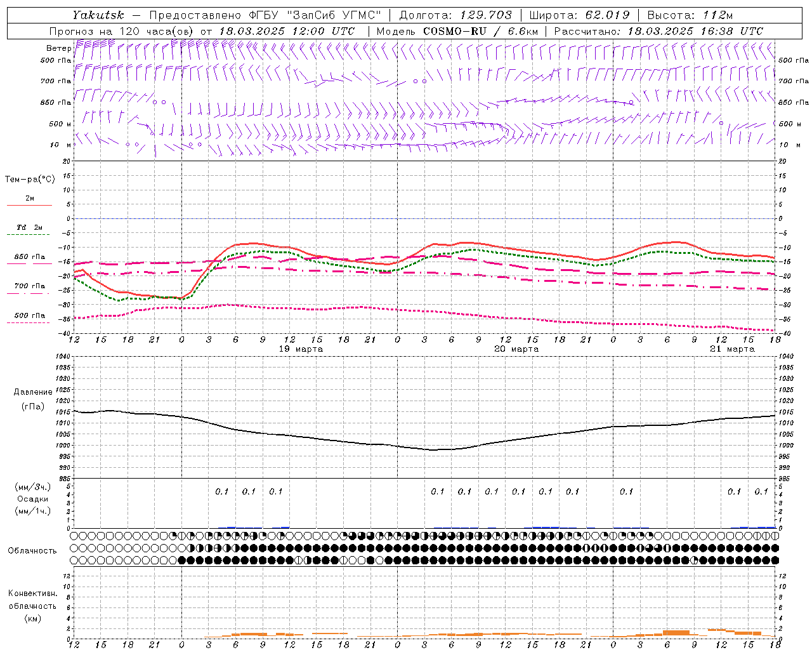The image size is (812, 650).
Task: Click the (мм/1ч.) precipitation unit label
Action: [33, 511]
